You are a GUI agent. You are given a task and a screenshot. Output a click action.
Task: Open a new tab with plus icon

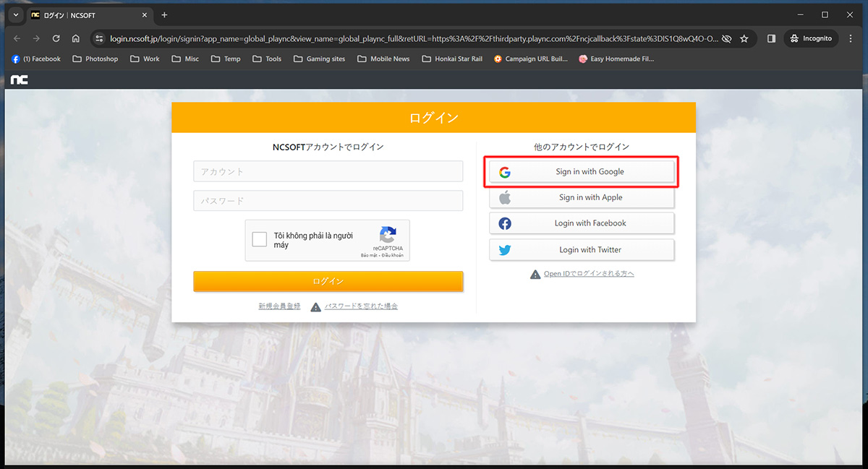(x=164, y=14)
